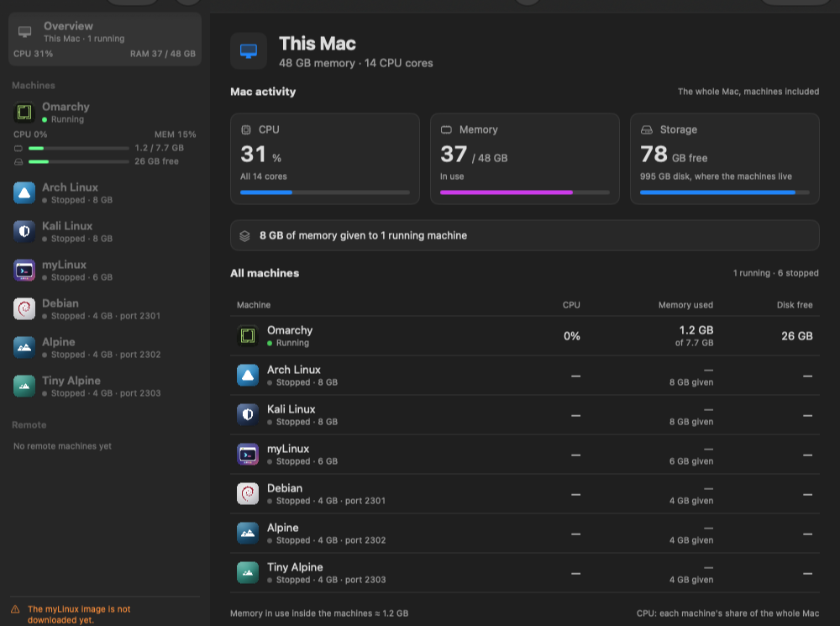Select the Arch Linux icon in the sidebar

click(24, 193)
